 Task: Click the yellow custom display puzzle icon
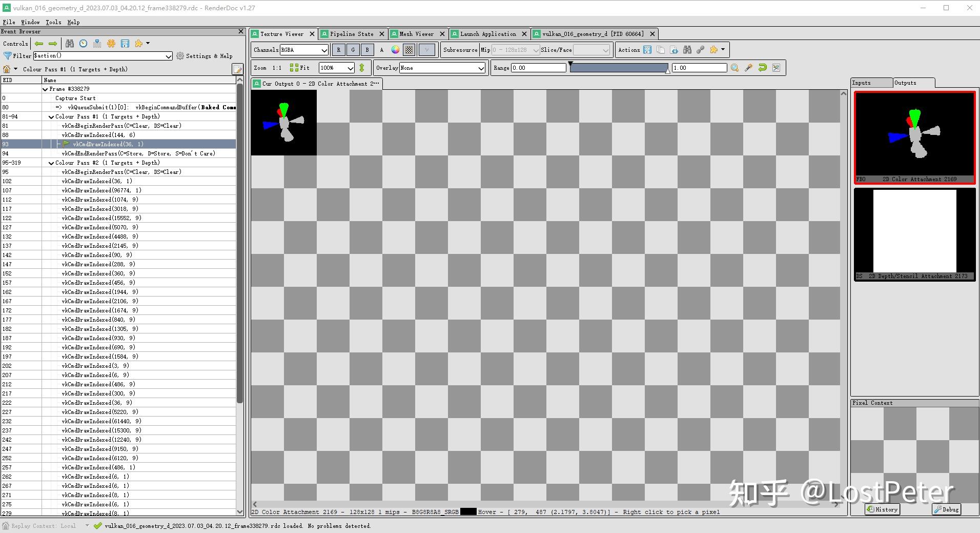tap(713, 50)
